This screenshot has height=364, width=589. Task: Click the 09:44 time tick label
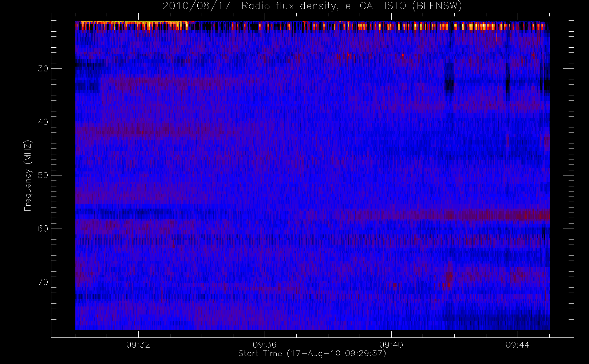(518, 345)
